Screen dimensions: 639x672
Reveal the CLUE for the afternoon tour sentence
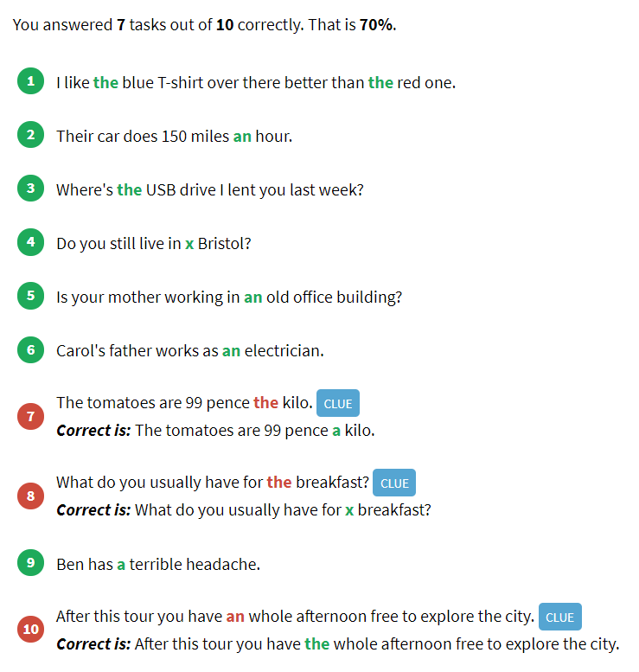click(x=559, y=618)
